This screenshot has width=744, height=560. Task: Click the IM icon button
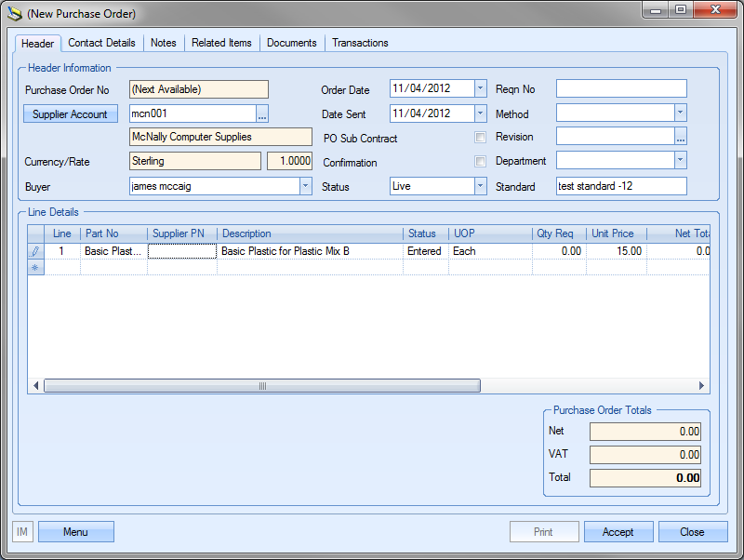point(23,532)
